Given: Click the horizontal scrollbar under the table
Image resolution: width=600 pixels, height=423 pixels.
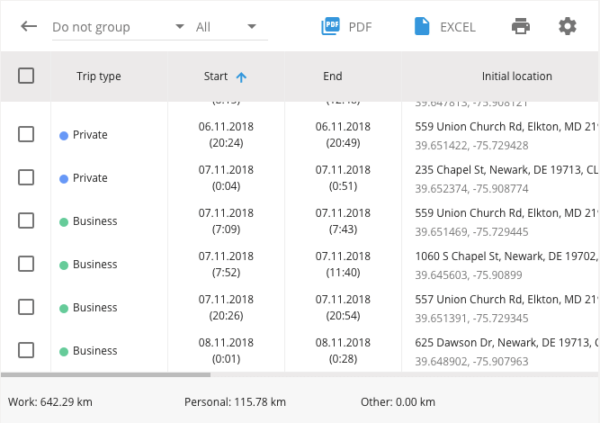Looking at the screenshot, I should pyautogui.click(x=105, y=375).
